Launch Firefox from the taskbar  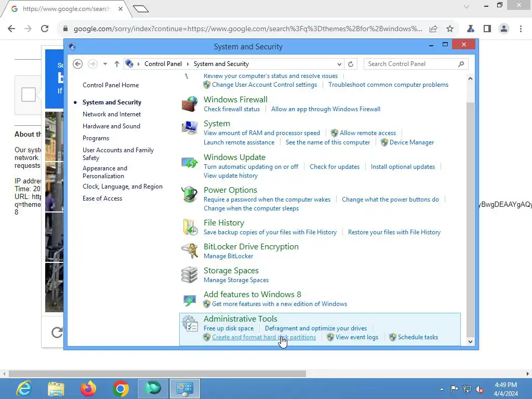(x=88, y=389)
